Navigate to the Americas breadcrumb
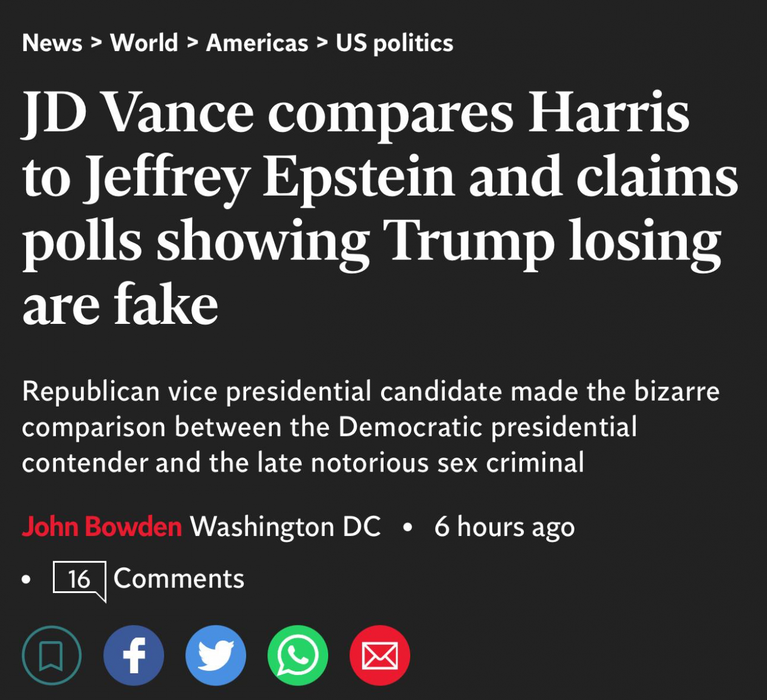Viewport: 767px width, 700px height. (x=257, y=43)
